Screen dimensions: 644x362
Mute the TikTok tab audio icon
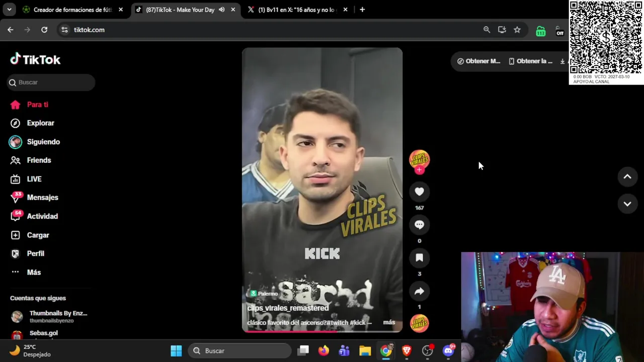pos(221,10)
